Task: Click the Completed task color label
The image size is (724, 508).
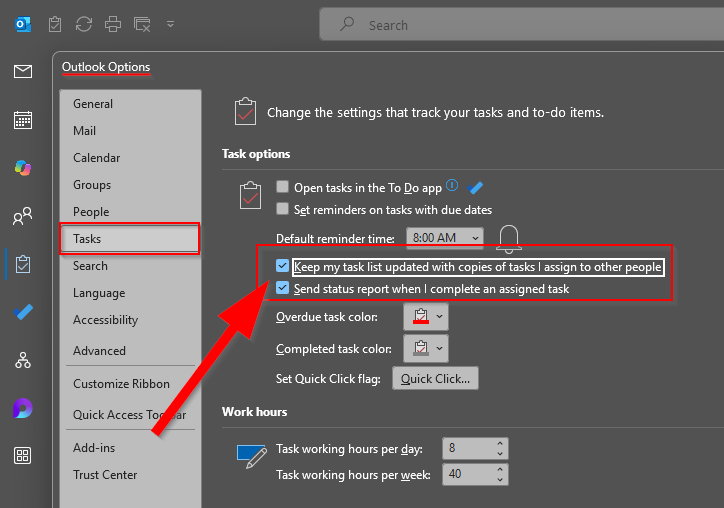Action: tap(334, 349)
